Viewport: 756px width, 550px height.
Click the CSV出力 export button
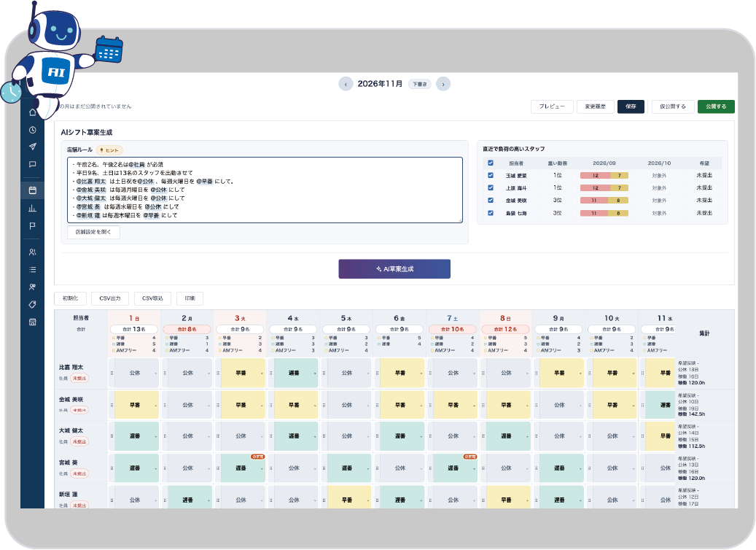110,298
